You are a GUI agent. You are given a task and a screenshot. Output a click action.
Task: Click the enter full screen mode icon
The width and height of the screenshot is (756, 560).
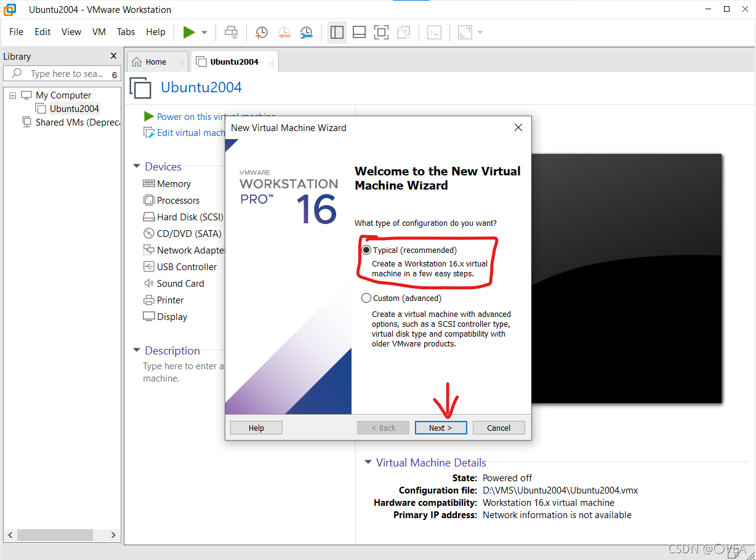click(x=382, y=32)
